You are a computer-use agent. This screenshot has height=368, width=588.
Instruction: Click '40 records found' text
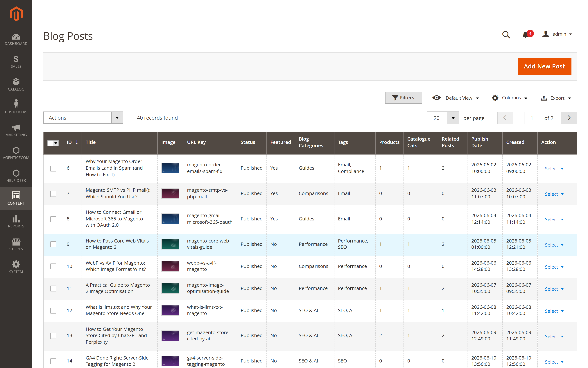click(x=157, y=118)
